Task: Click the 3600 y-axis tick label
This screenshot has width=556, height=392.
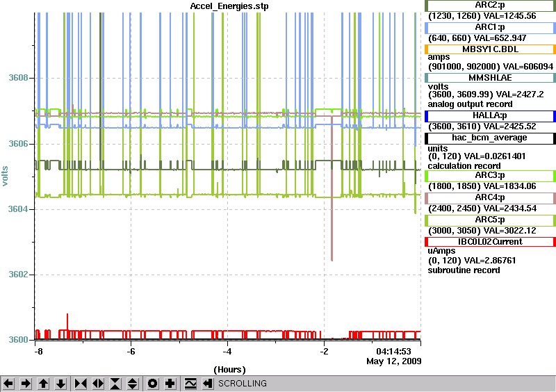Action: pyautogui.click(x=19, y=340)
